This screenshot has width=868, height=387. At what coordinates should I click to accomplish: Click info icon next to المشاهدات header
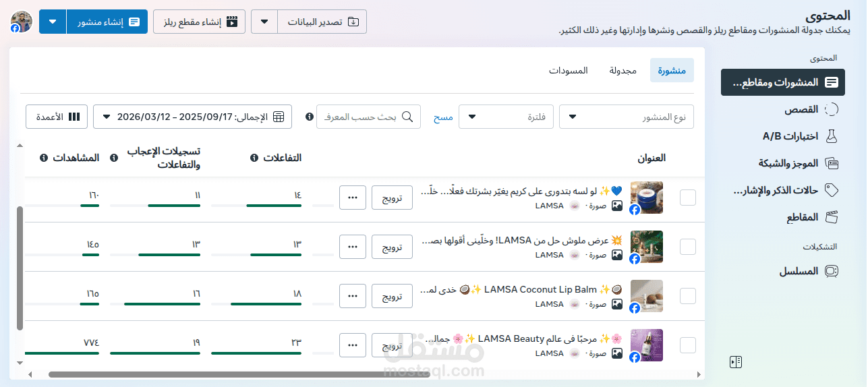44,158
